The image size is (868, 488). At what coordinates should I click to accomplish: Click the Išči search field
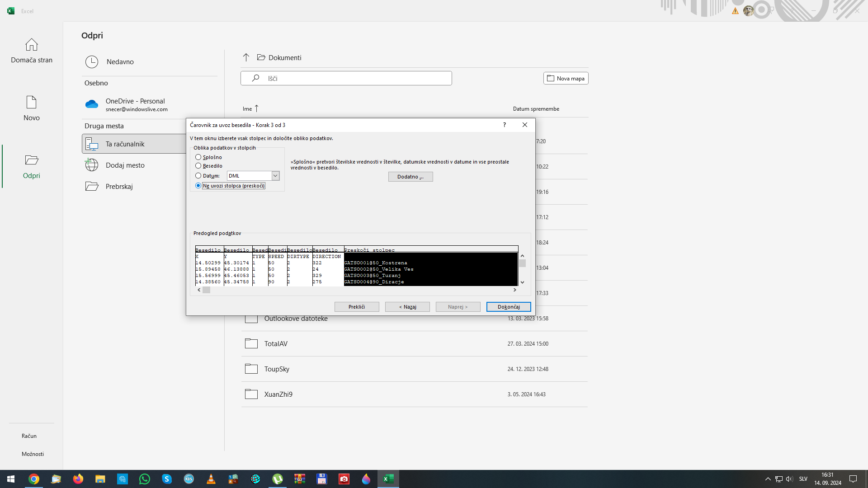[x=346, y=78]
